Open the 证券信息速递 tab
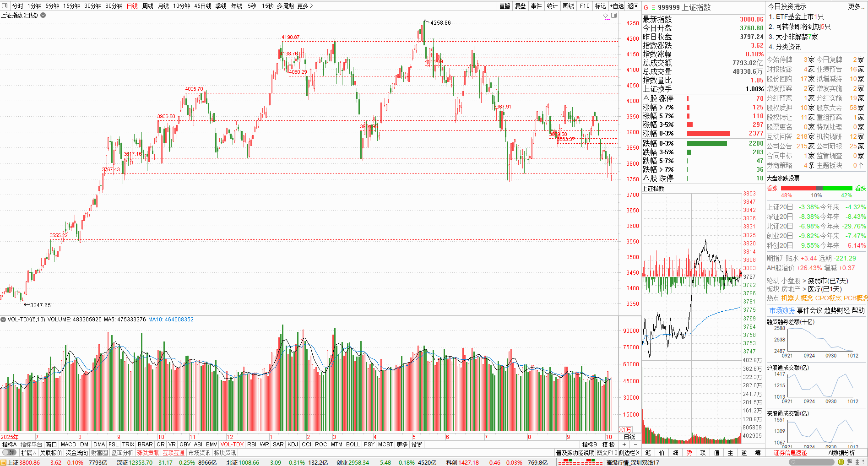 point(790,453)
